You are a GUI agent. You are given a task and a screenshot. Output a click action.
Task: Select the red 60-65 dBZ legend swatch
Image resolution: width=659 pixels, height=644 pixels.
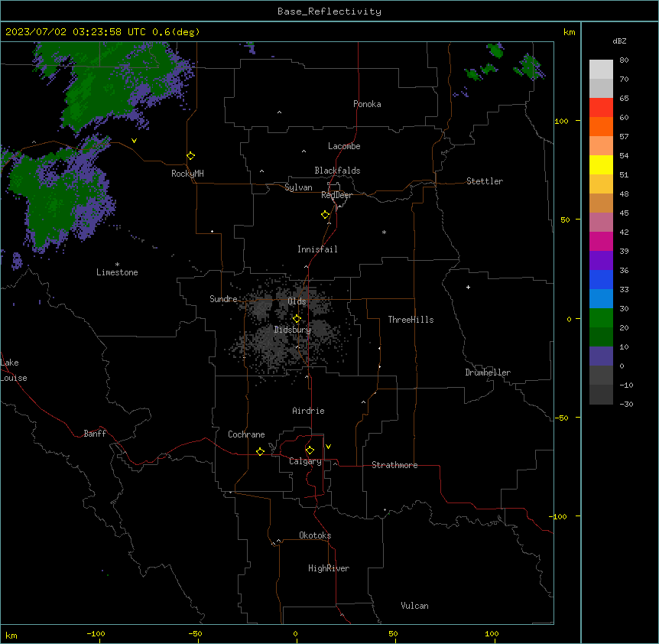[x=601, y=107]
